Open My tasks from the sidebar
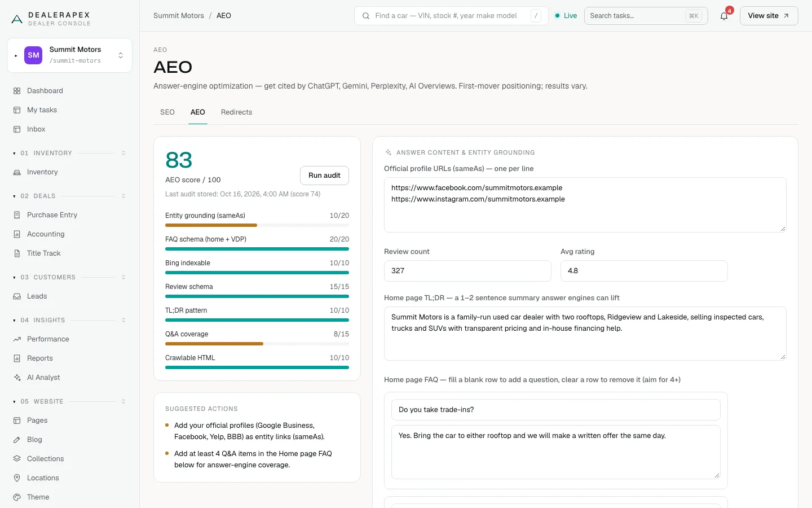 coord(42,110)
